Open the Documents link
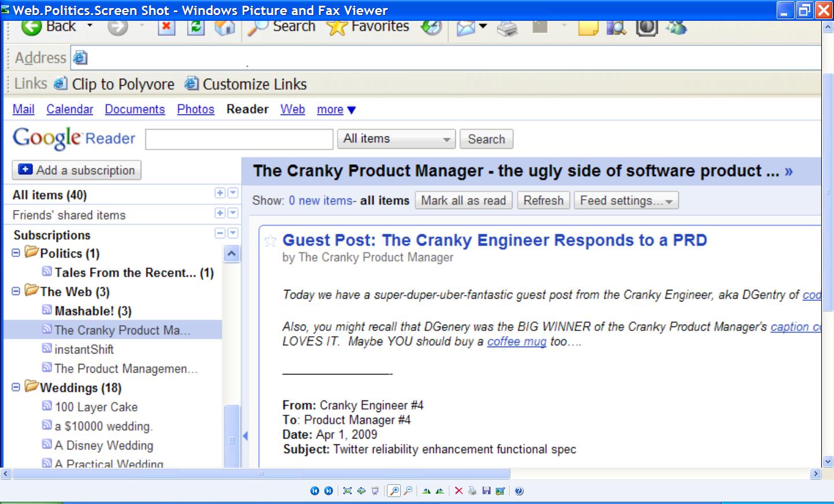The height and width of the screenshot is (504, 834). click(x=135, y=109)
